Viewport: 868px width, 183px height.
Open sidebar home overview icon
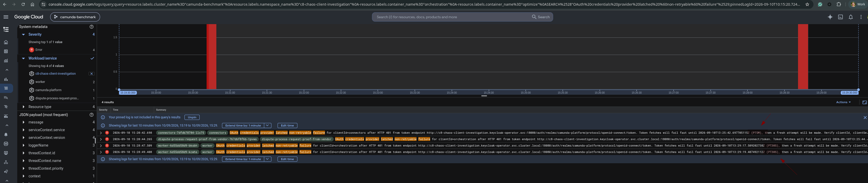coord(6,42)
